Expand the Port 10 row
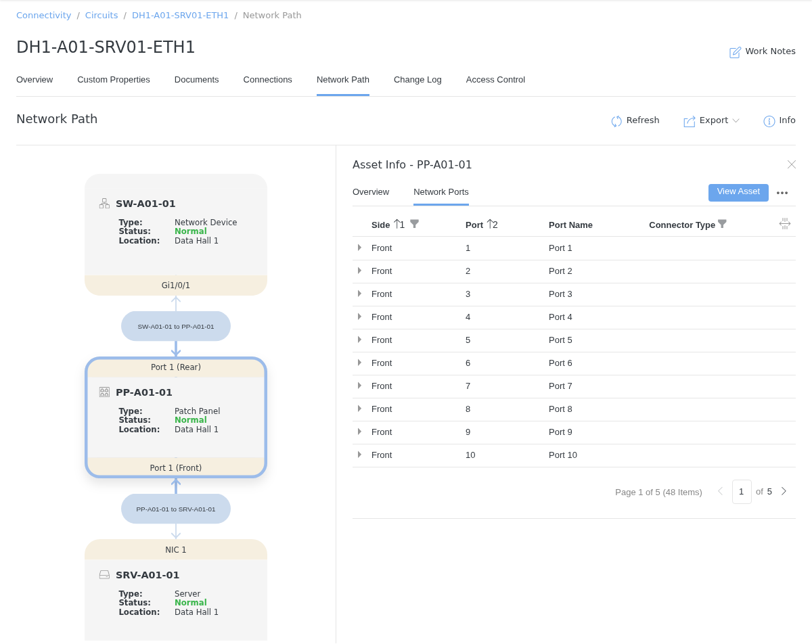812x644 pixels. click(359, 455)
